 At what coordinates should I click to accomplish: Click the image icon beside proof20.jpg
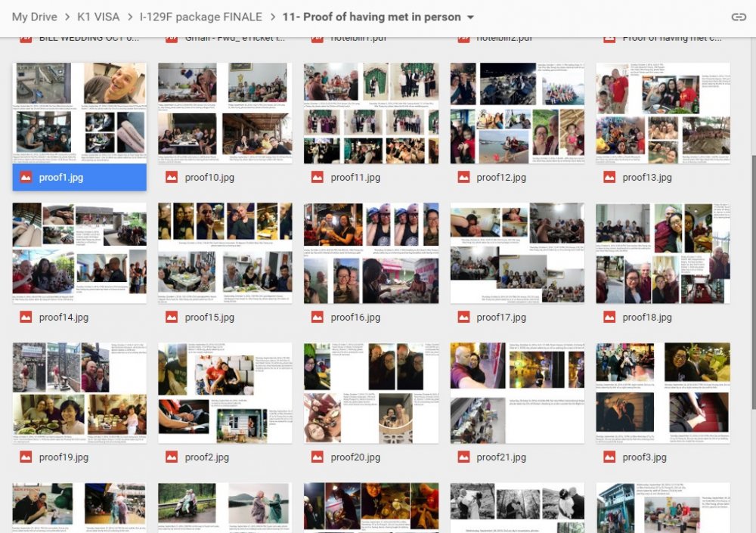tap(318, 457)
